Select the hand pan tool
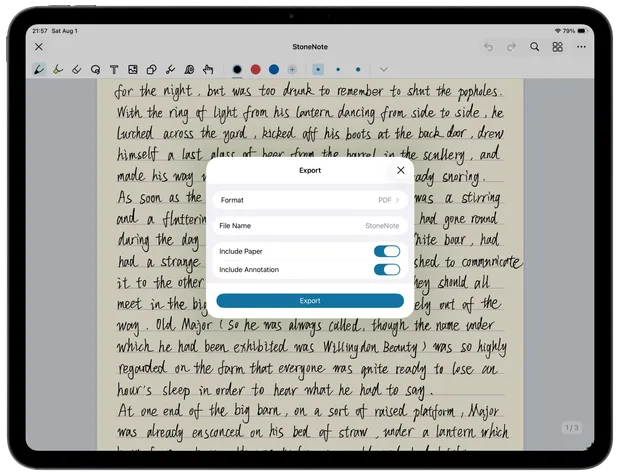The width and height of the screenshot is (620, 475). pyautogui.click(x=208, y=70)
